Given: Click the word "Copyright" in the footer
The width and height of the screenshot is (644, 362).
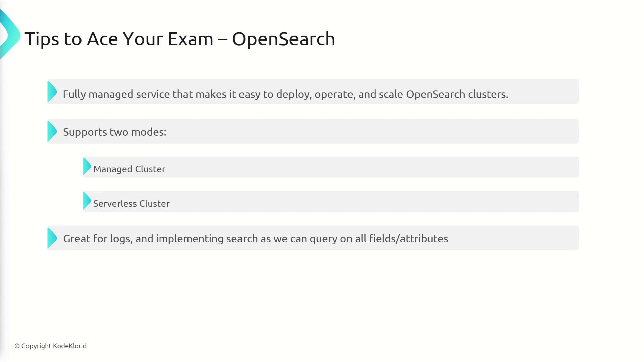Looking at the screenshot, I should pos(36,346).
